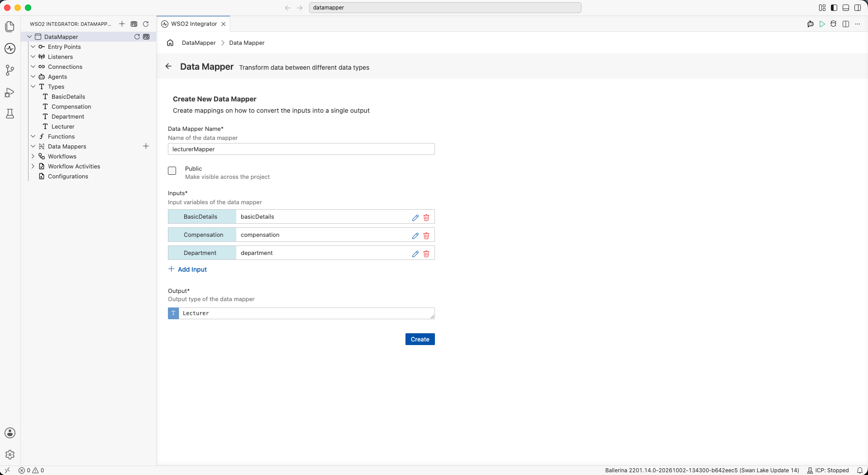Edit the compensation input with pencil icon

tap(415, 235)
